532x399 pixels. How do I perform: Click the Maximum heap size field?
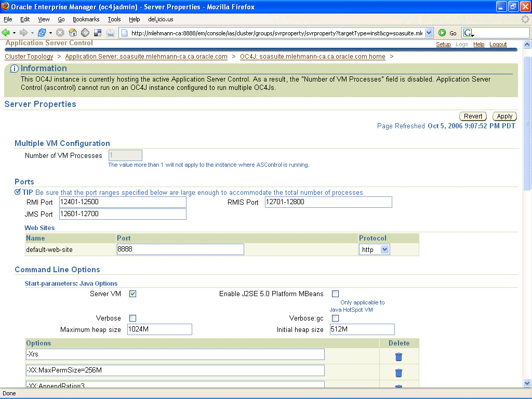tap(160, 329)
